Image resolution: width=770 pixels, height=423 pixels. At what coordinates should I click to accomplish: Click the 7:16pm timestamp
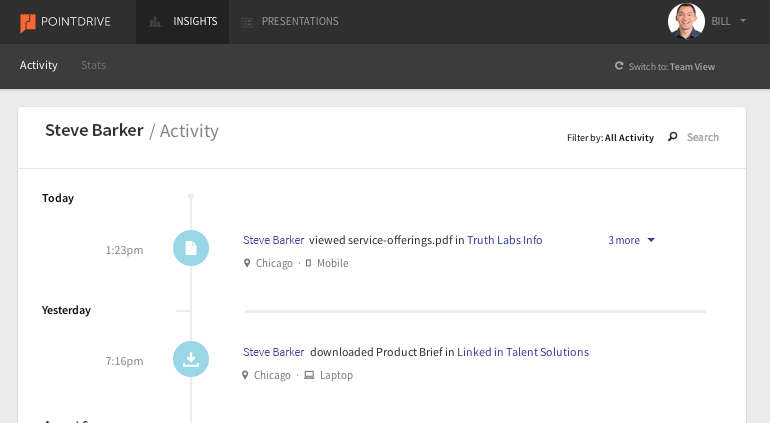click(x=124, y=361)
